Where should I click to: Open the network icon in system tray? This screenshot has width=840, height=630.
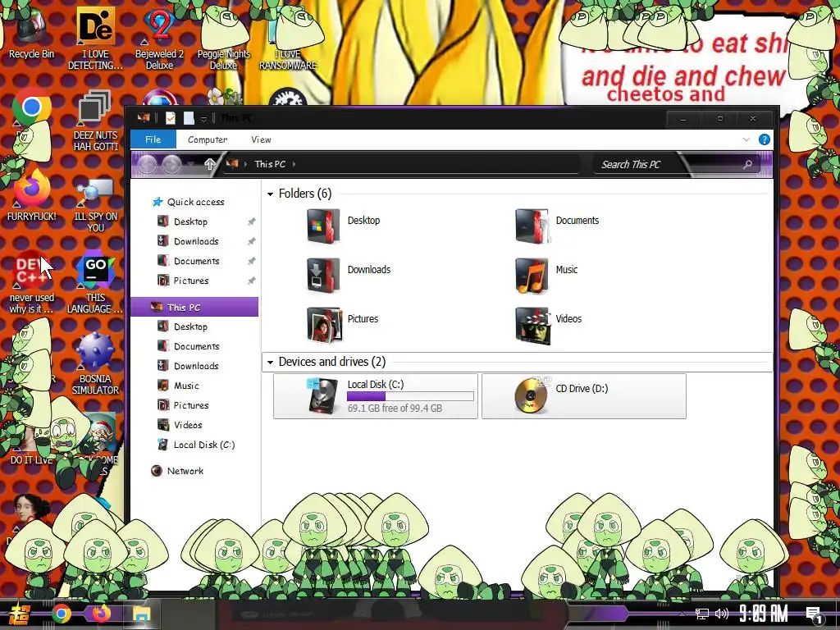(x=702, y=614)
